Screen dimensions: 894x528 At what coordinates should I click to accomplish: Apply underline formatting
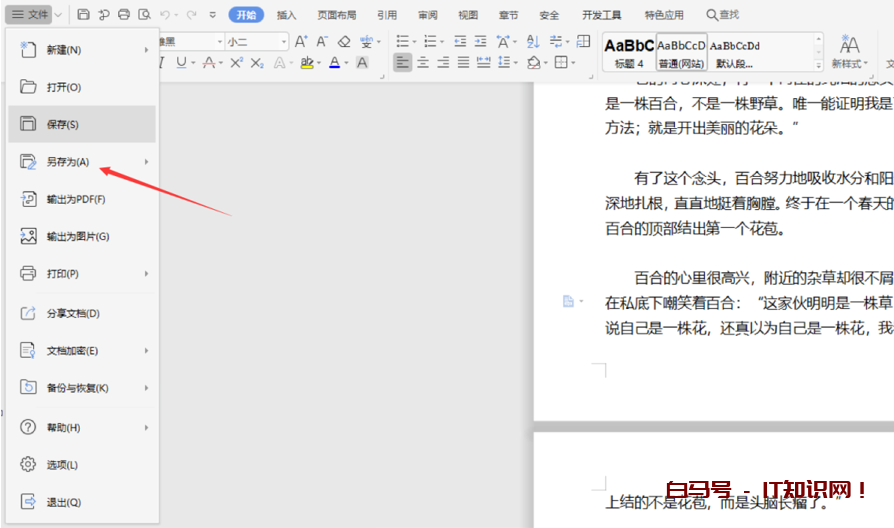(x=181, y=62)
